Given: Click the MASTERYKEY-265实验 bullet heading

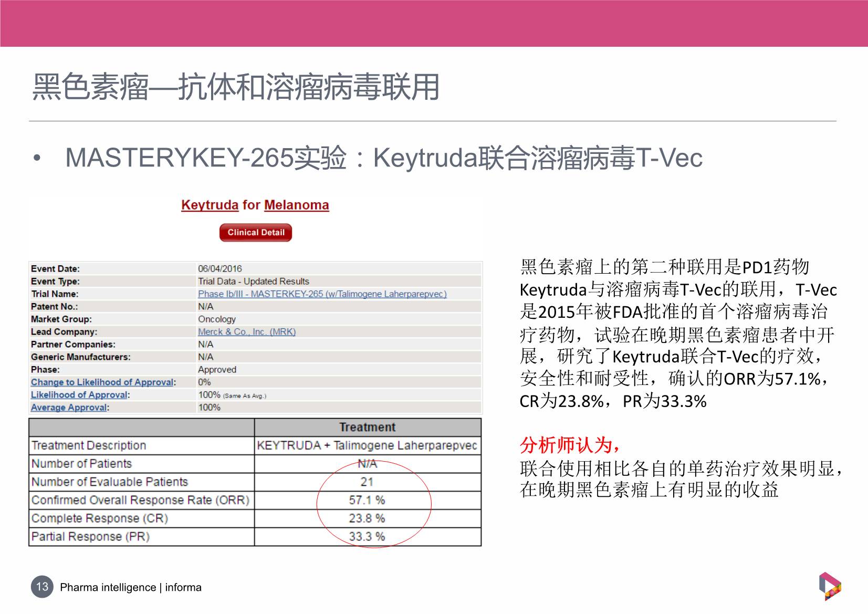Looking at the screenshot, I should tap(383, 158).
